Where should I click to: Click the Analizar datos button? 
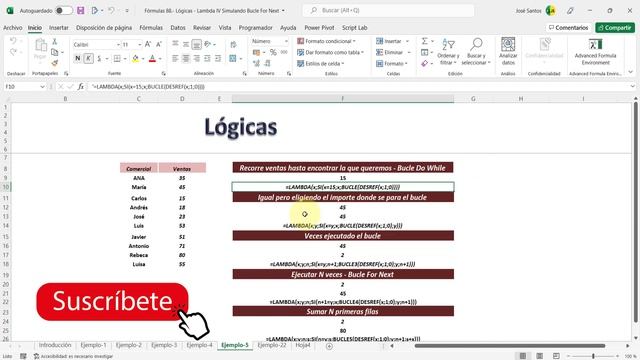click(508, 52)
